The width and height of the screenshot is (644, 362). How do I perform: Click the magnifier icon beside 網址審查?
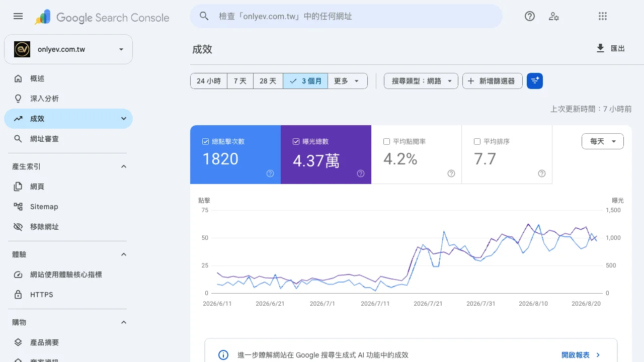[18, 139]
